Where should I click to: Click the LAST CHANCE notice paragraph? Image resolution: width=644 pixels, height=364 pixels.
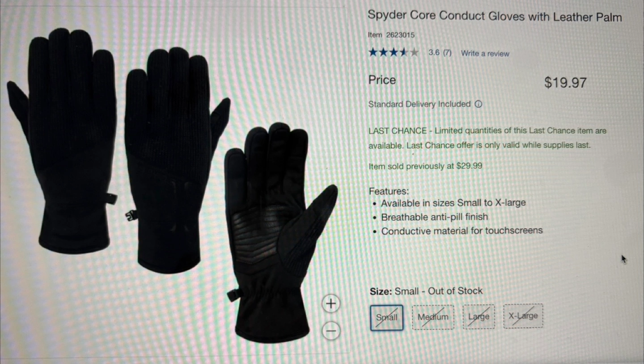coord(487,138)
